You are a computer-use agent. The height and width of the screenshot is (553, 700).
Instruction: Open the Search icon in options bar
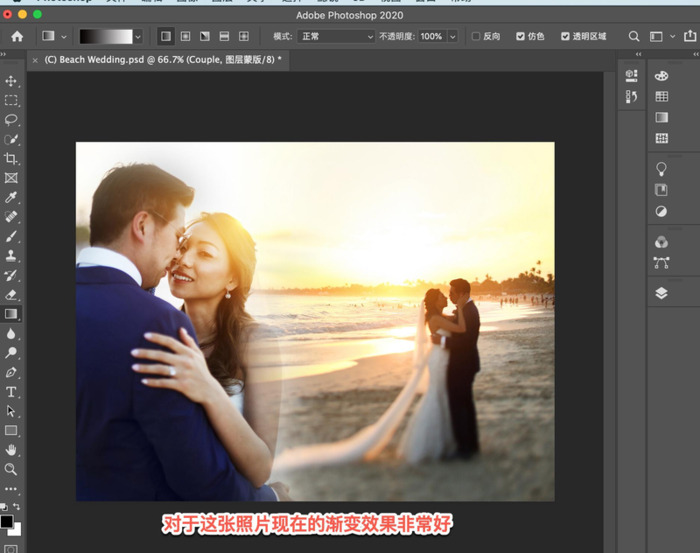(634, 36)
